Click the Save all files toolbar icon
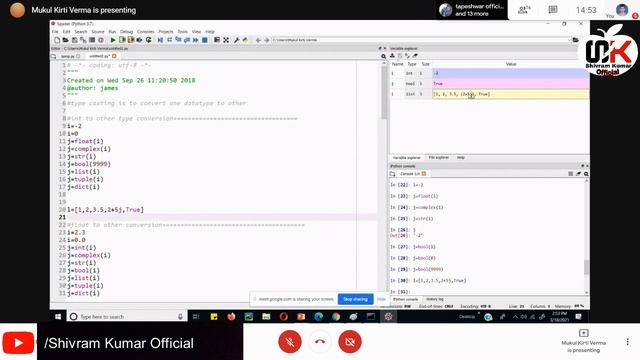The image size is (640, 360). pyautogui.click(x=83, y=40)
